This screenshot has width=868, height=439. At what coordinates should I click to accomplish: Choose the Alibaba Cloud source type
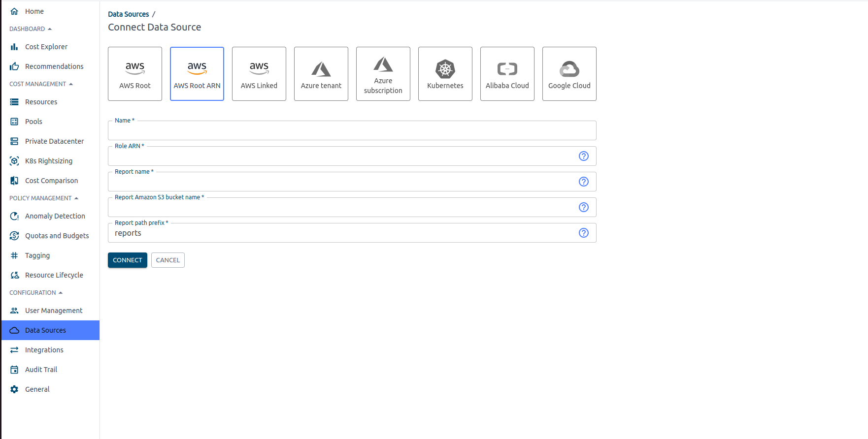click(507, 74)
